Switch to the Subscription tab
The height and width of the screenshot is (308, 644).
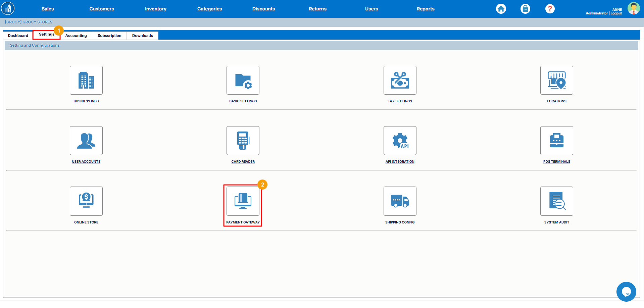pos(109,36)
